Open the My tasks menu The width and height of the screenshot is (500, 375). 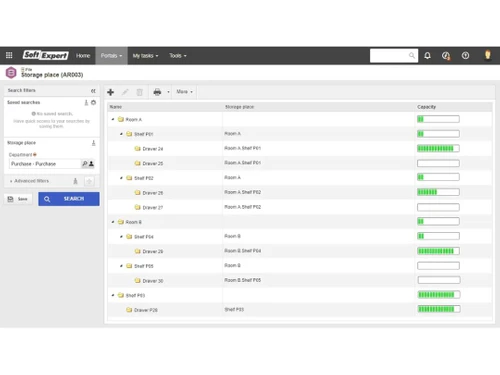click(x=145, y=56)
